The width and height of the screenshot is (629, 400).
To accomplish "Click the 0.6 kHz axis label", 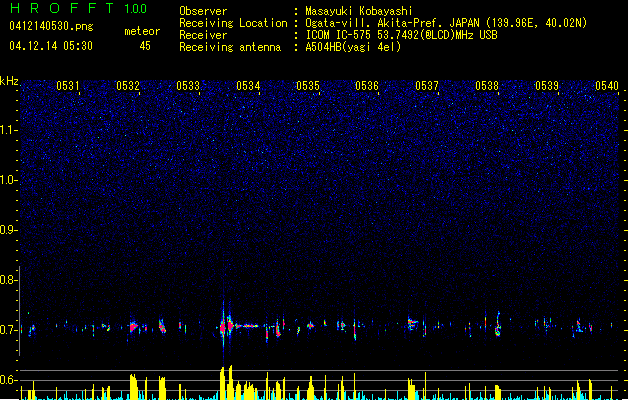I will (8, 380).
